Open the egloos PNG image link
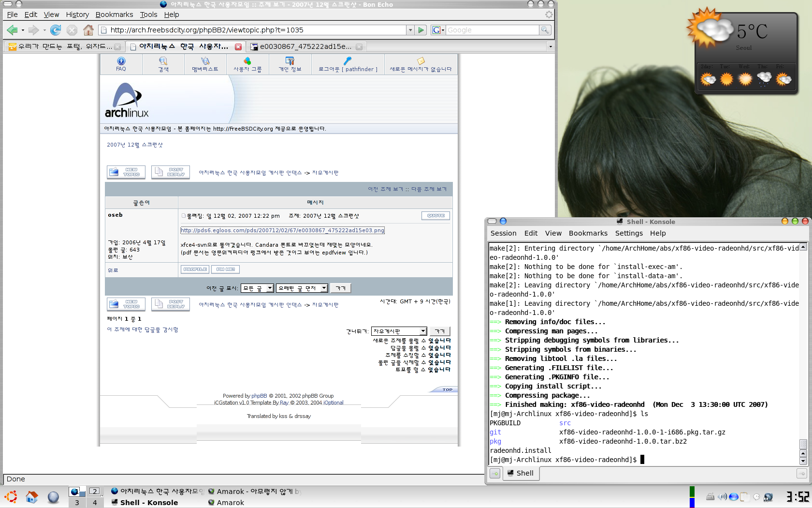812x508 pixels. [x=283, y=230]
